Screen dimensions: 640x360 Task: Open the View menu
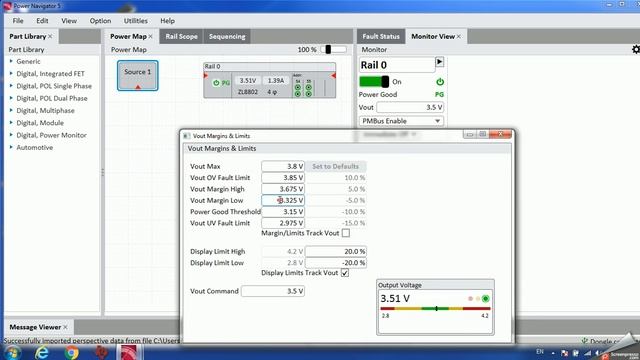click(x=69, y=21)
